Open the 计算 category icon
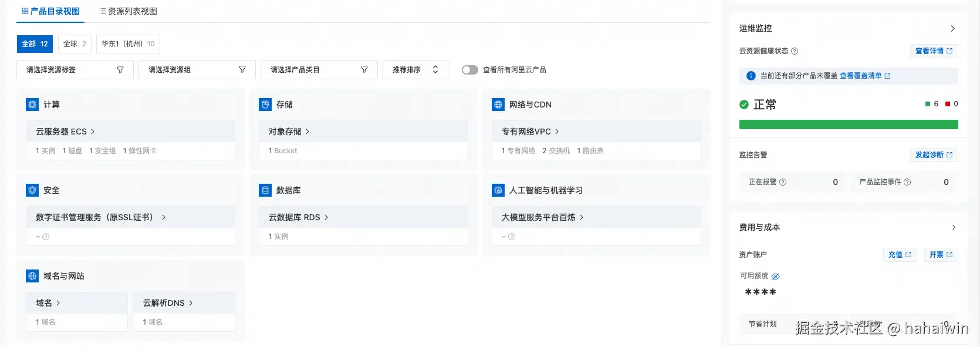 32,105
